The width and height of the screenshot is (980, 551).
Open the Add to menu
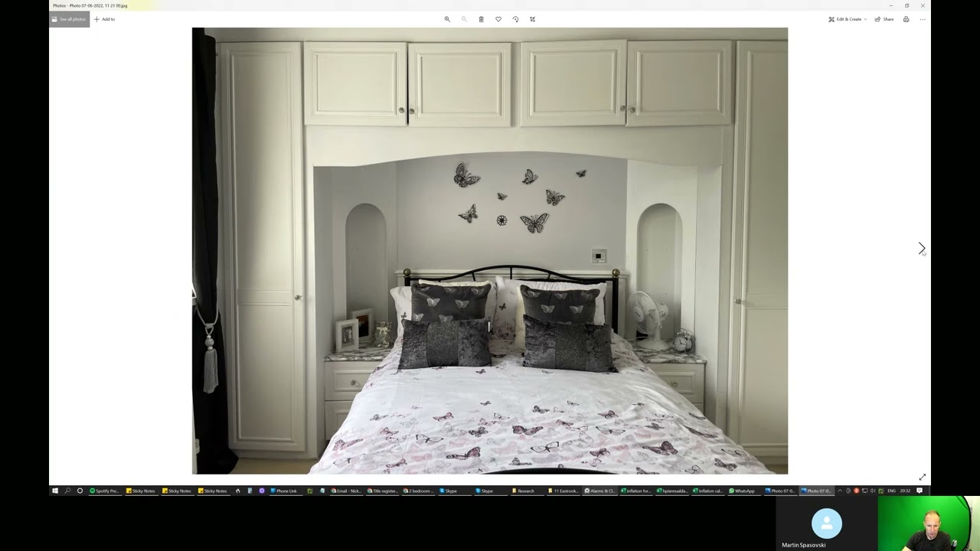(x=104, y=19)
